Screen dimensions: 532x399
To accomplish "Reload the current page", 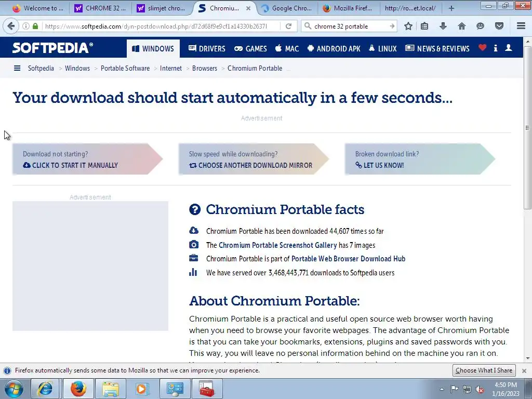I will point(289,26).
